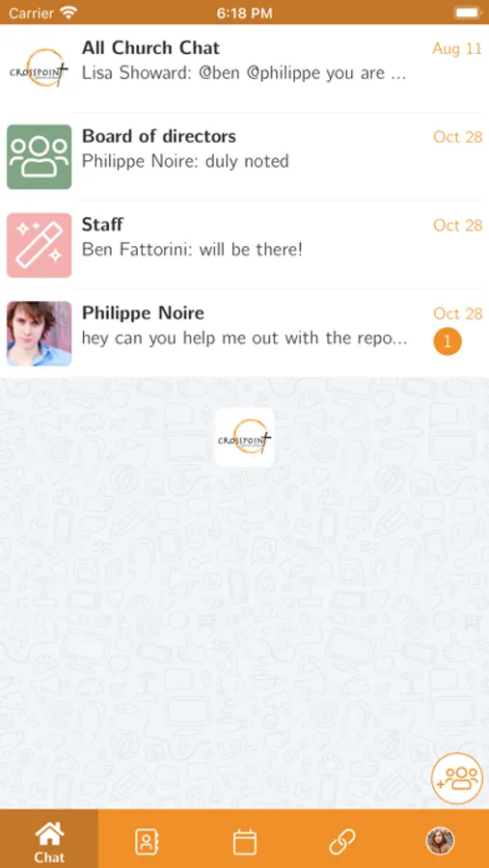
Task: Open the calendar tab icon
Action: pos(244,842)
